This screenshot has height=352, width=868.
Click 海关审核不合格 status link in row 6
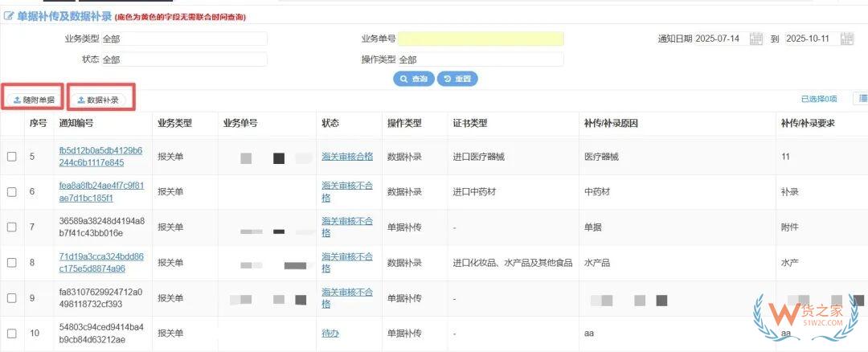[347, 191]
